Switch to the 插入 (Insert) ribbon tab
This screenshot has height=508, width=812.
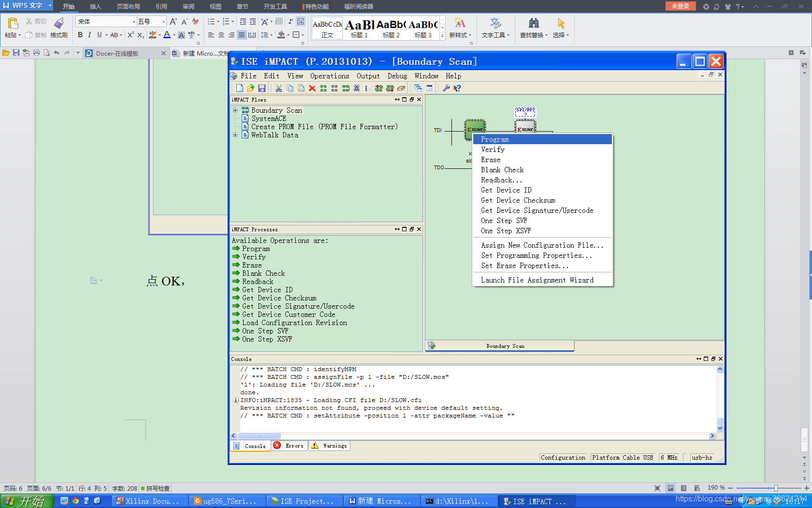tap(95, 6)
